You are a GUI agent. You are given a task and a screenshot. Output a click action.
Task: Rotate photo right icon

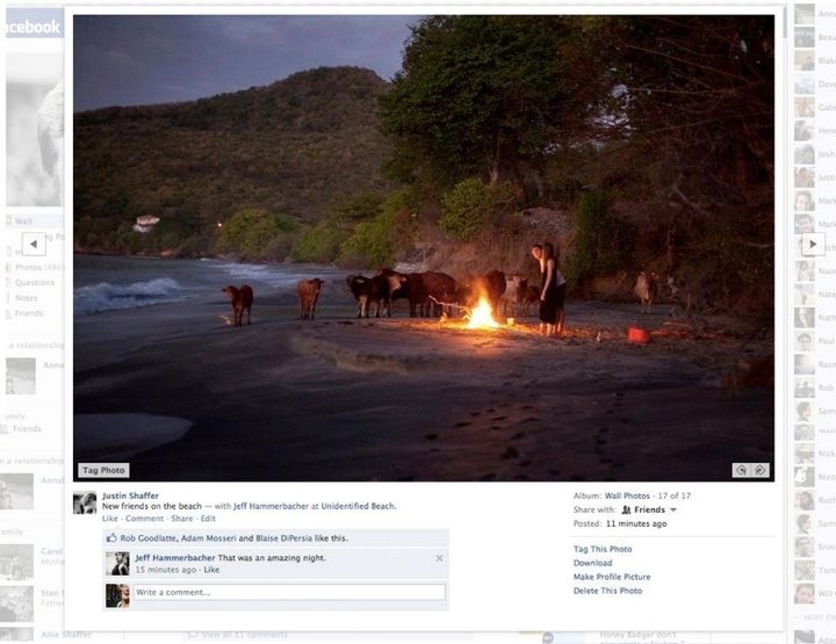click(x=760, y=471)
